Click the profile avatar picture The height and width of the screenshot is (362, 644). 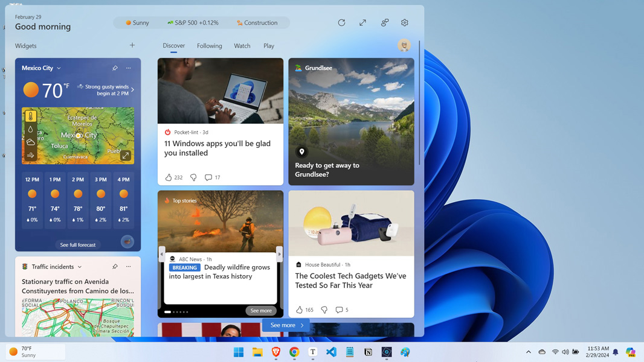404,45
